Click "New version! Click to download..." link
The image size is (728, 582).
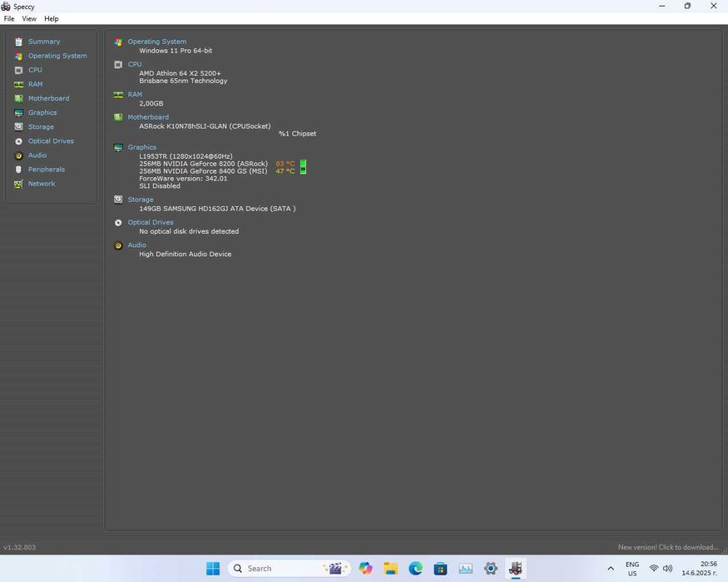pos(668,547)
